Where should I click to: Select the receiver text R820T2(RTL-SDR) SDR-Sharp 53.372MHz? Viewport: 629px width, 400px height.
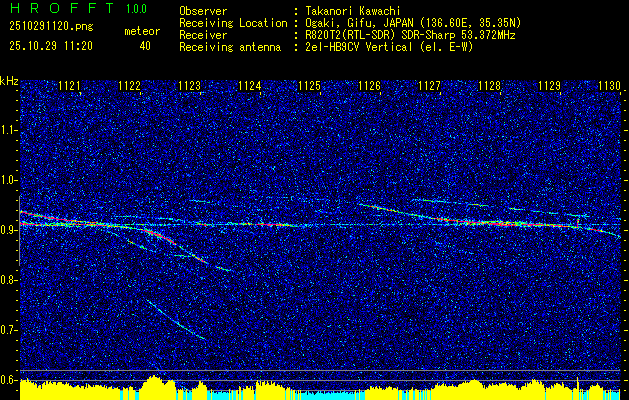point(410,35)
